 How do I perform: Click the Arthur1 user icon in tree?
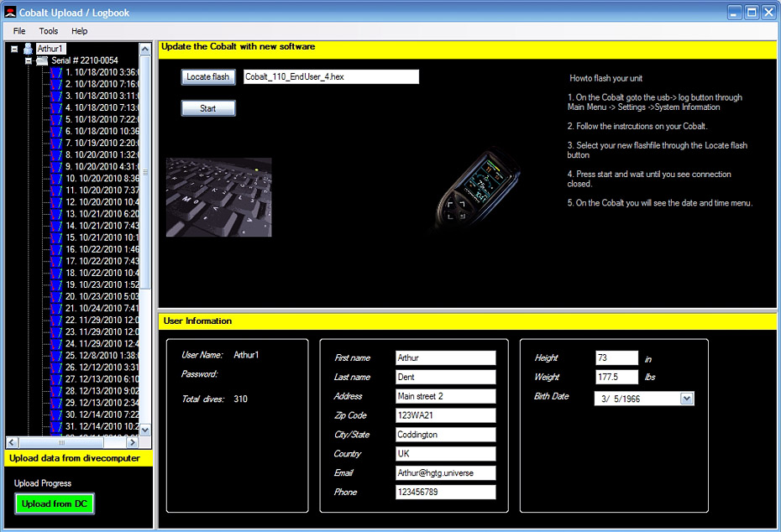29,49
